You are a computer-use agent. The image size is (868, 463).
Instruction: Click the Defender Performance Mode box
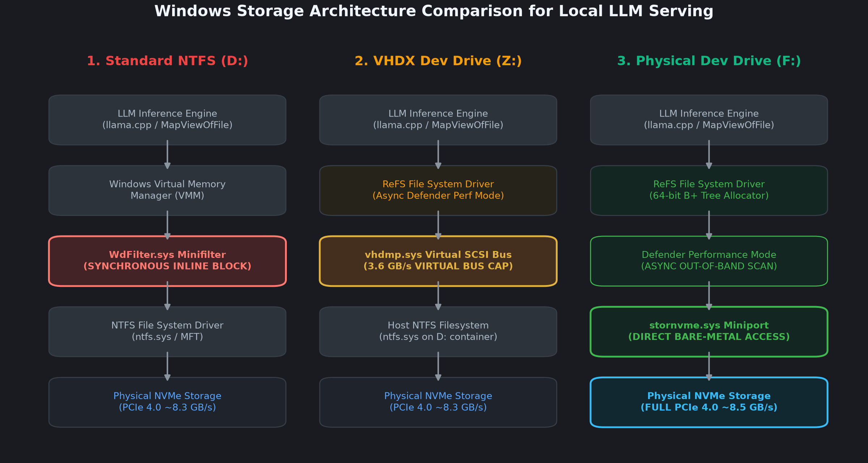pyautogui.click(x=709, y=261)
